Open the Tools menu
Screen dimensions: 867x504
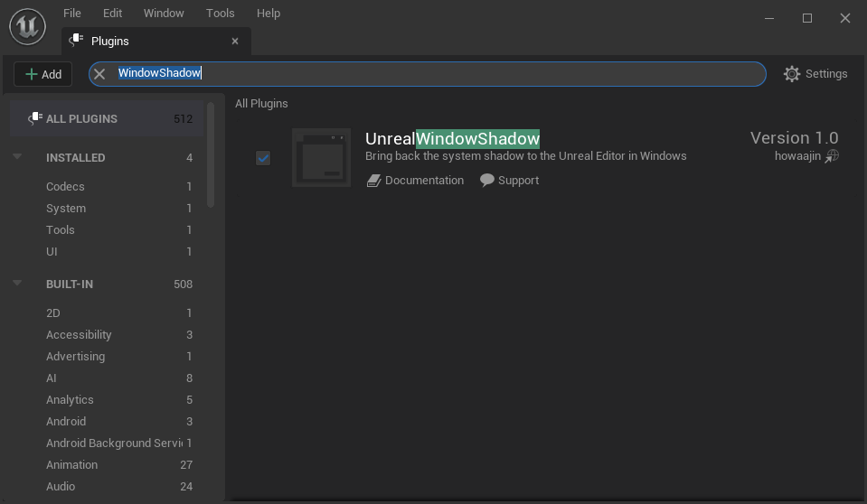[x=220, y=13]
